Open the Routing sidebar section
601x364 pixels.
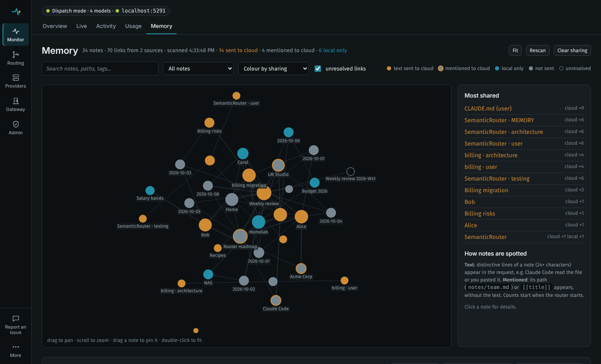pyautogui.click(x=15, y=58)
